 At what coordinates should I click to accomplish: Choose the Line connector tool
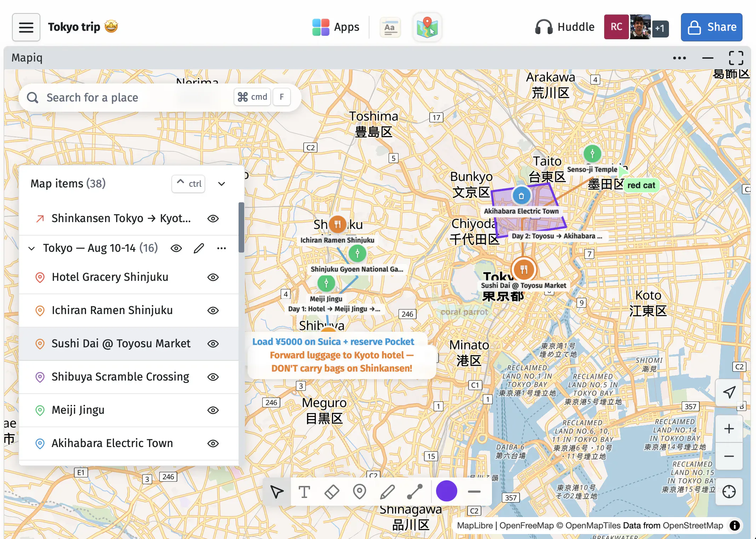pos(415,492)
